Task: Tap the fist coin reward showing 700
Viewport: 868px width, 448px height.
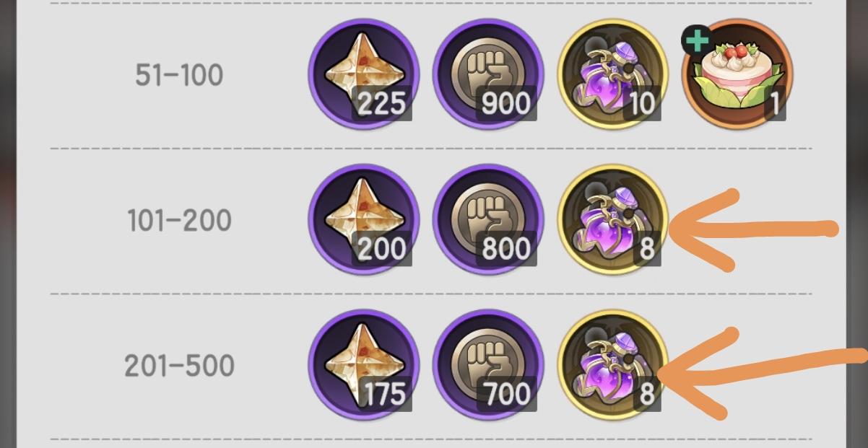Action: pyautogui.click(x=488, y=366)
